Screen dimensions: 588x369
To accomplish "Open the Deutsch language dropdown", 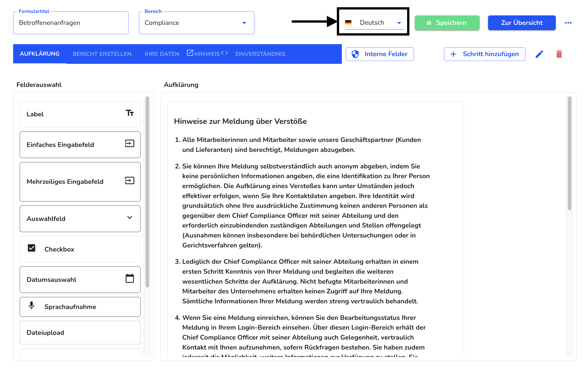I will tap(374, 23).
